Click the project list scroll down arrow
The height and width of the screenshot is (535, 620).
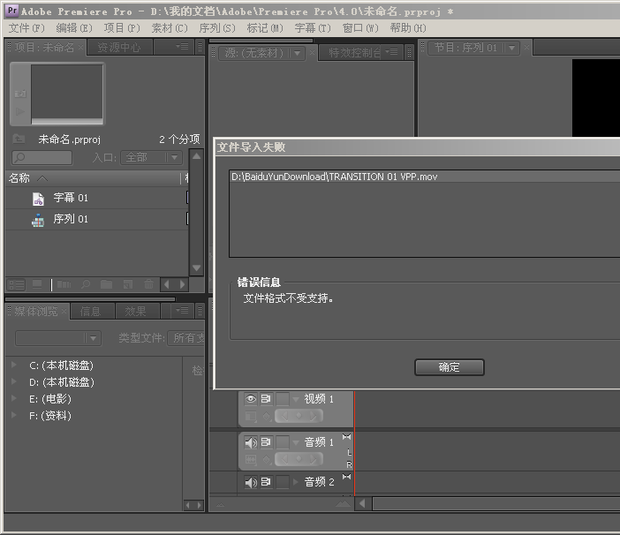click(x=197, y=268)
